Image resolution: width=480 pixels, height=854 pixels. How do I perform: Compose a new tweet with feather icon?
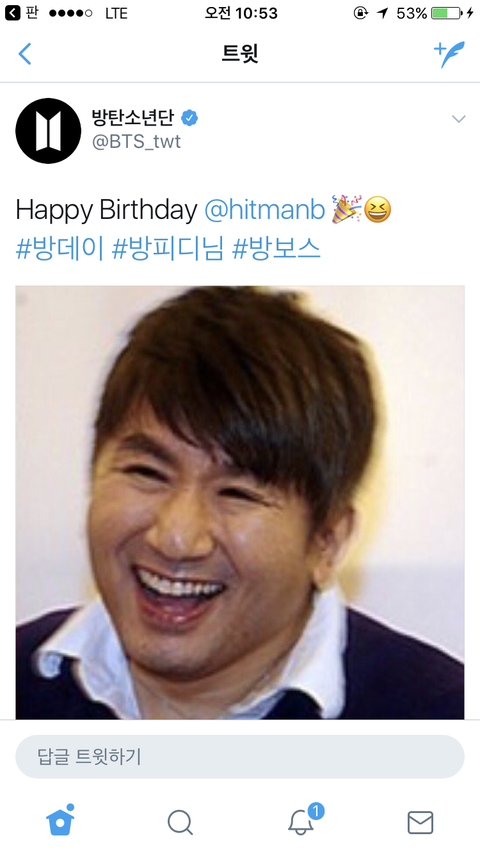point(449,54)
